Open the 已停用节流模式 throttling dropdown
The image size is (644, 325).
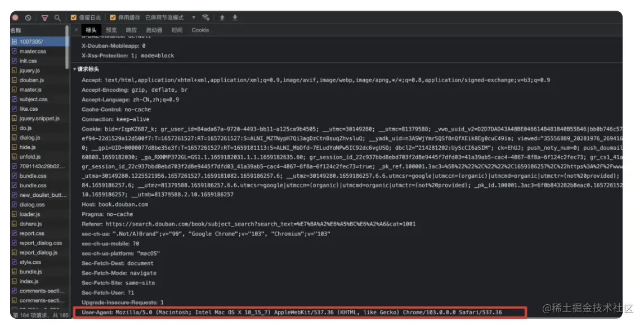pos(171,17)
